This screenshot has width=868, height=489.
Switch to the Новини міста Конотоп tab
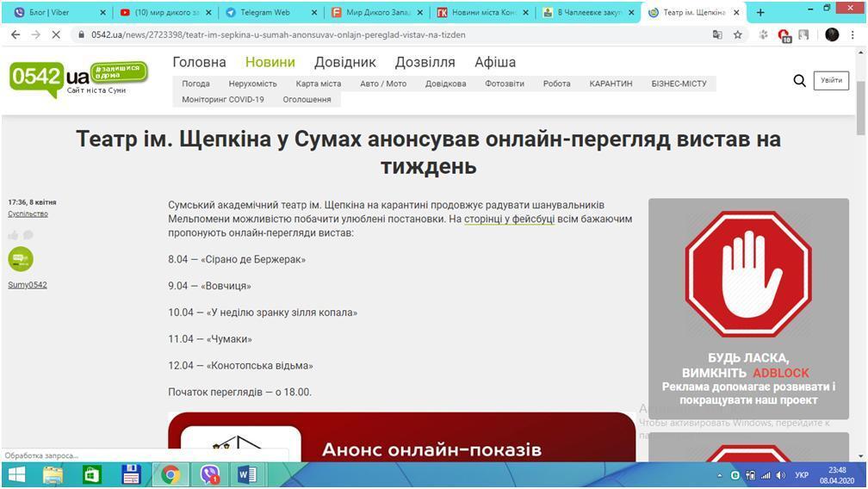coord(483,12)
